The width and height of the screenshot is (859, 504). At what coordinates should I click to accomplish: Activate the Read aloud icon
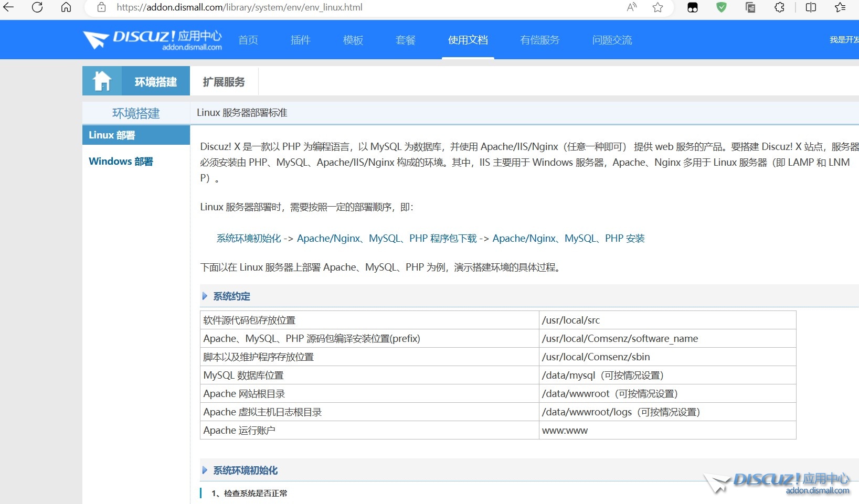pos(632,7)
